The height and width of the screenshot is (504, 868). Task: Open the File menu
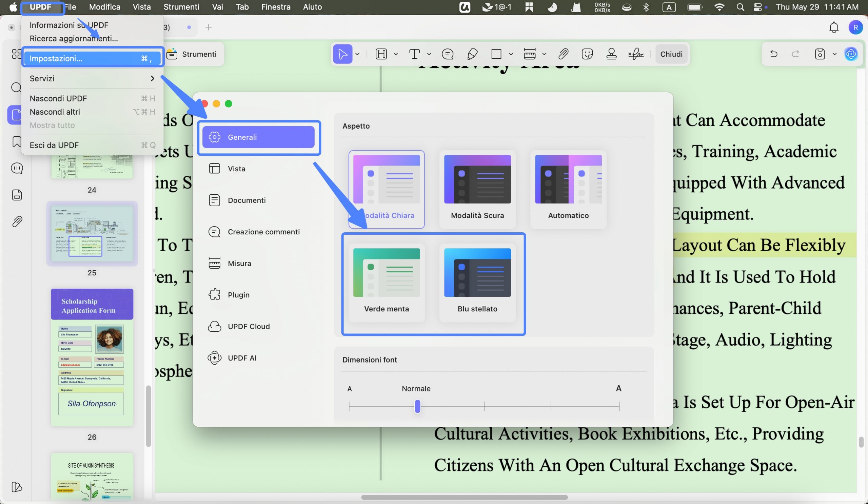71,7
